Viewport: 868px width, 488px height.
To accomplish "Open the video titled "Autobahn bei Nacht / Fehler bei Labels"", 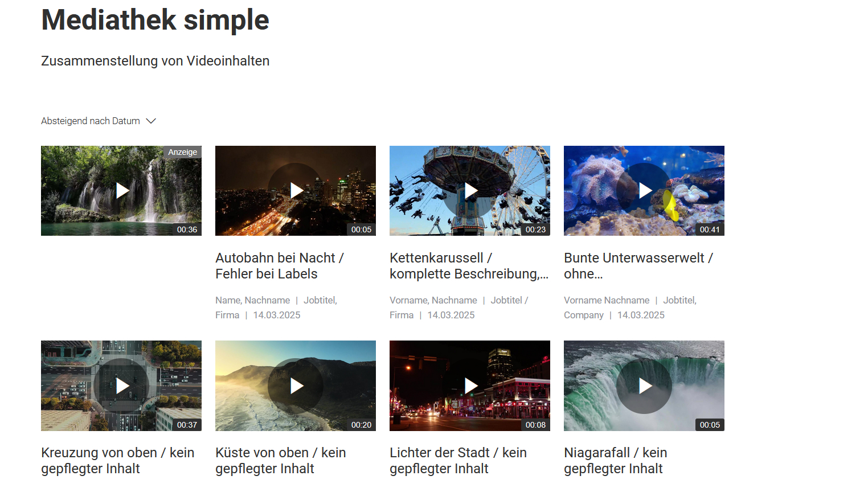I will click(279, 265).
